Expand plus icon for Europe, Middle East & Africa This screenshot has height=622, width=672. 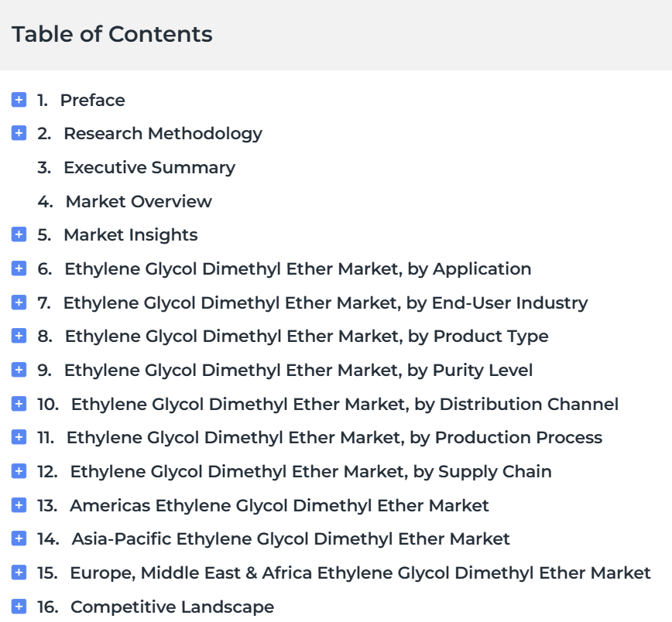[19, 572]
